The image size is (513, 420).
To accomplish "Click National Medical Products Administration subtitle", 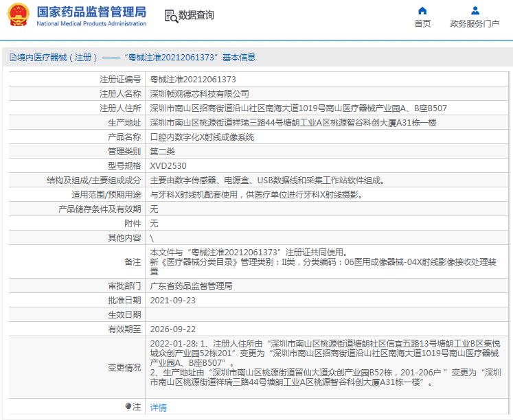I will (91, 23).
